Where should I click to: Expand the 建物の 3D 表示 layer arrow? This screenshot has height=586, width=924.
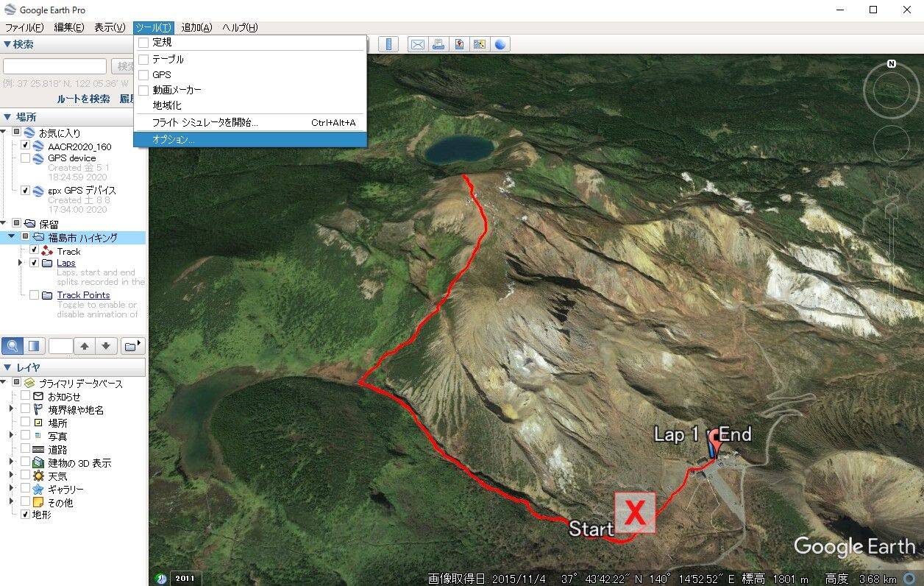[12, 462]
